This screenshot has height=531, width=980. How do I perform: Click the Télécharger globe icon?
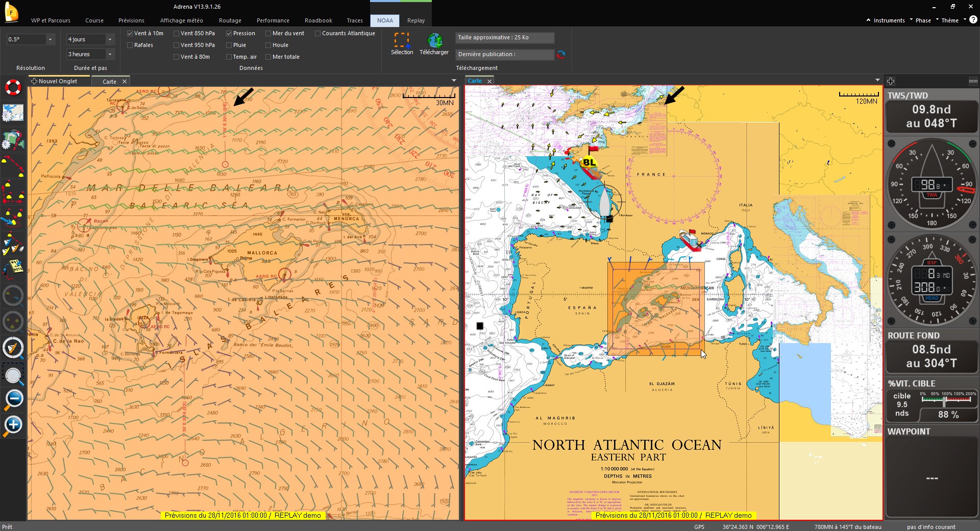(x=434, y=40)
